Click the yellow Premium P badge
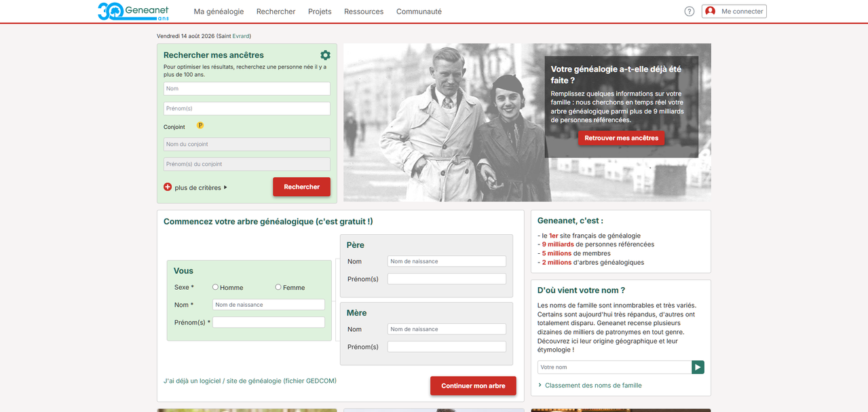Screen dimensions: 868x412 (x=200, y=126)
